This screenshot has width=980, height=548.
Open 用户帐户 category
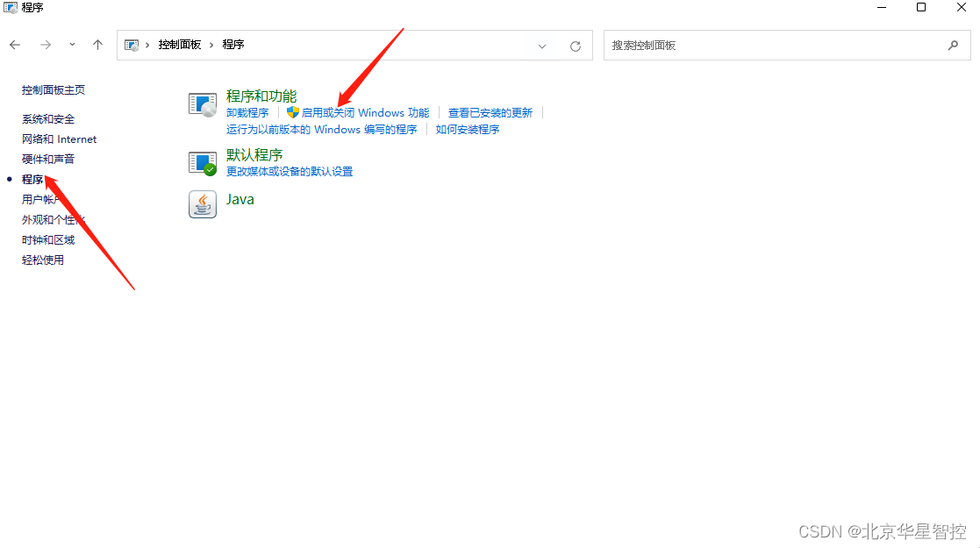42,199
